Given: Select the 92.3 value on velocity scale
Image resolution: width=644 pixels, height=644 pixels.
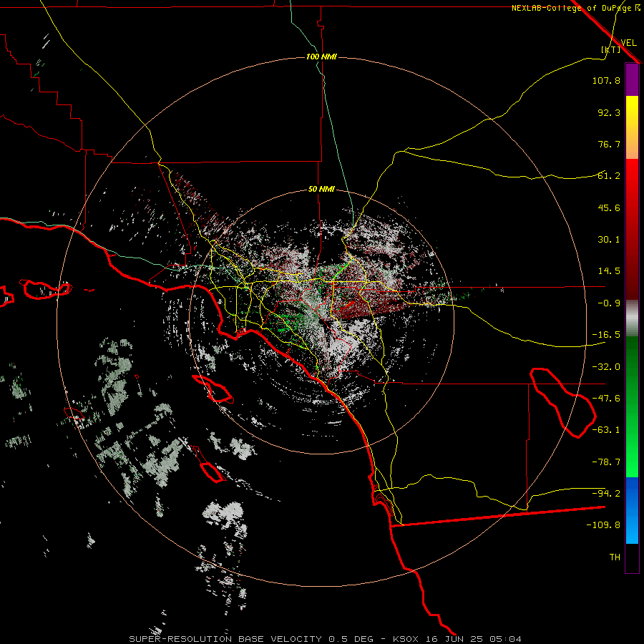Looking at the screenshot, I should pos(609,112).
